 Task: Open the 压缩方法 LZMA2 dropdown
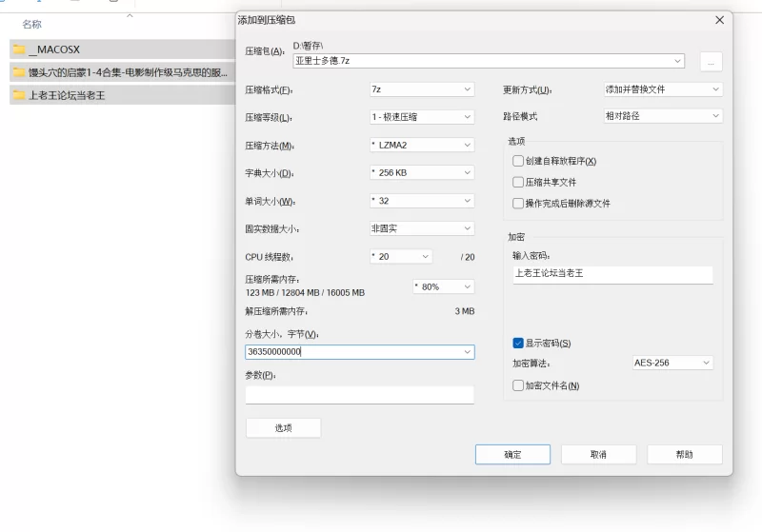point(421,146)
